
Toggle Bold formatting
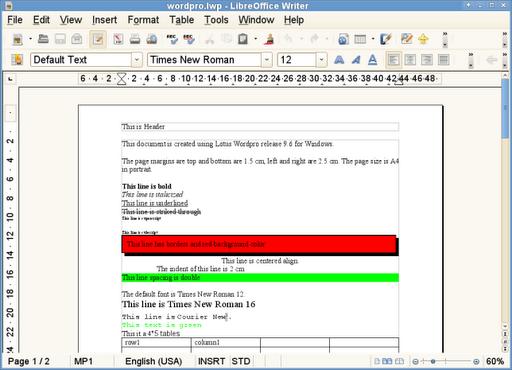339,60
